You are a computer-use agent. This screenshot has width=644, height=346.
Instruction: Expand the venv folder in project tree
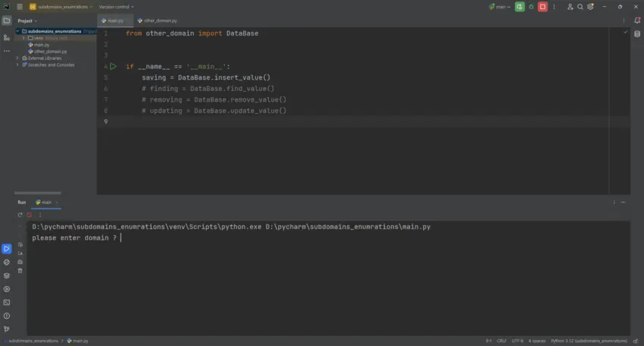(x=24, y=38)
